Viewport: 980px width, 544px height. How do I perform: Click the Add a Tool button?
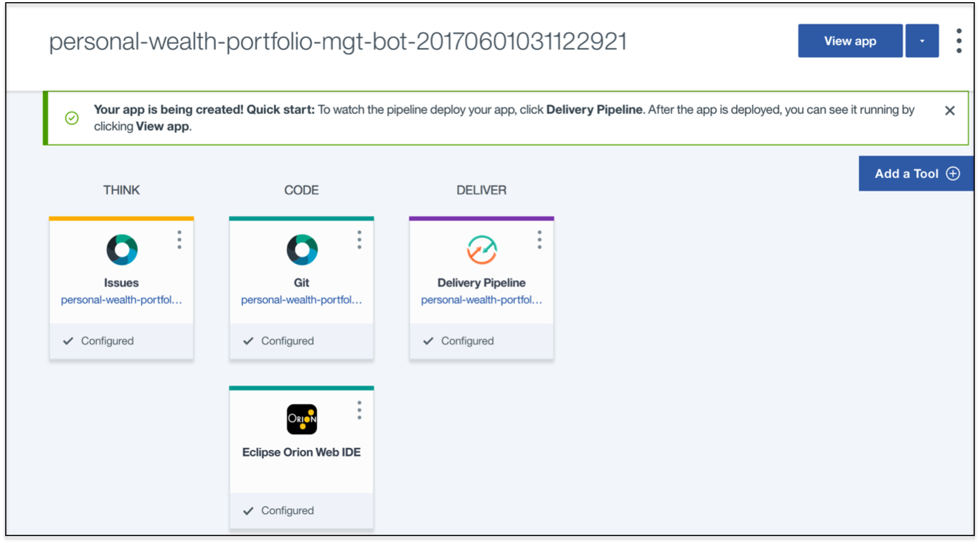tap(916, 174)
